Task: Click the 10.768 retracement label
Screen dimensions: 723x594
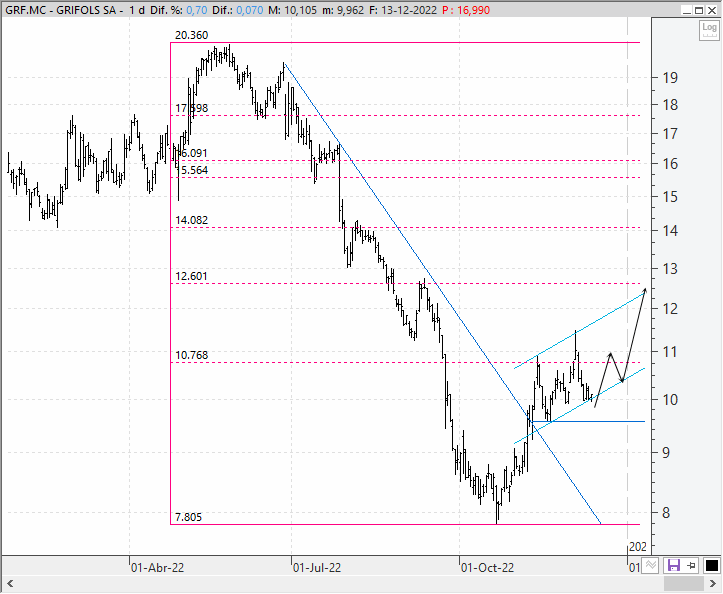Action: tap(191, 355)
